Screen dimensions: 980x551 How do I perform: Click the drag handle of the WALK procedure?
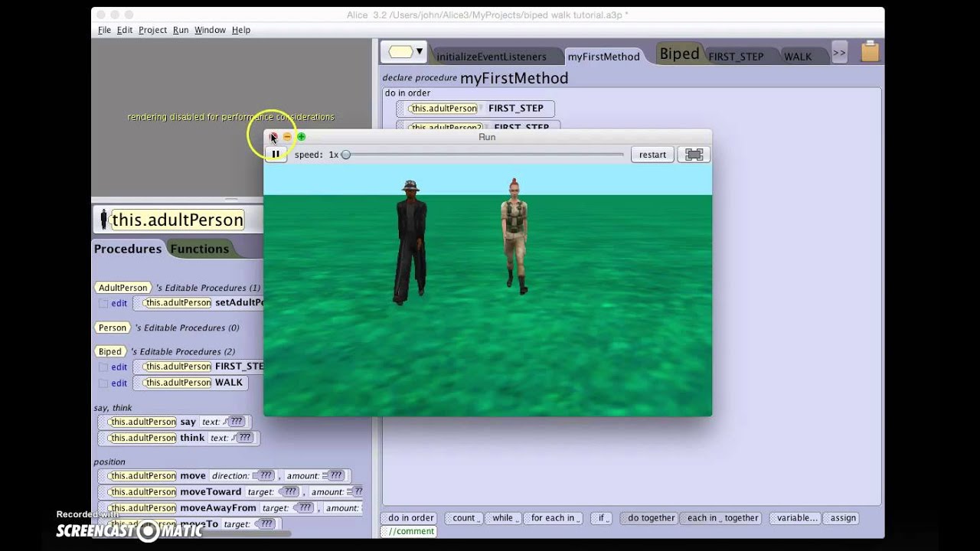[x=138, y=383]
